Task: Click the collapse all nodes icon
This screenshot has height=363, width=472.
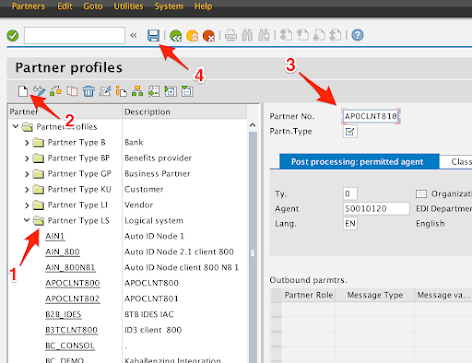Action: click(x=187, y=91)
